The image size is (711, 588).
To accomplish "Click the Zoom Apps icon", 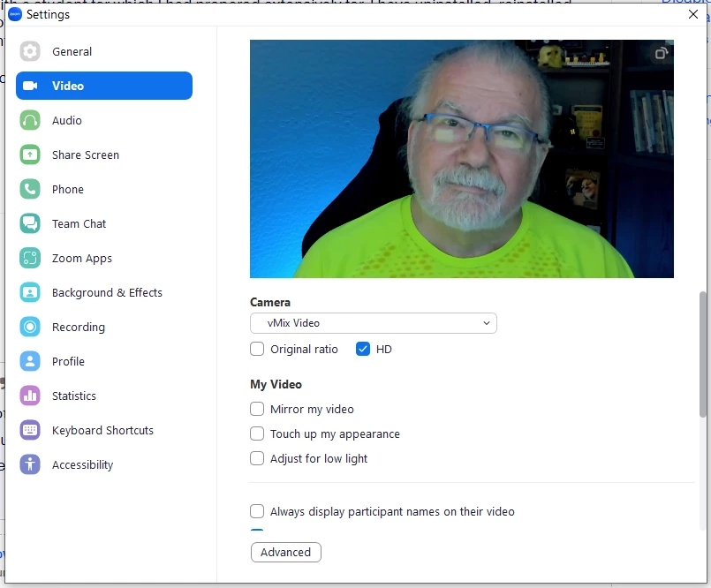I will [x=30, y=258].
